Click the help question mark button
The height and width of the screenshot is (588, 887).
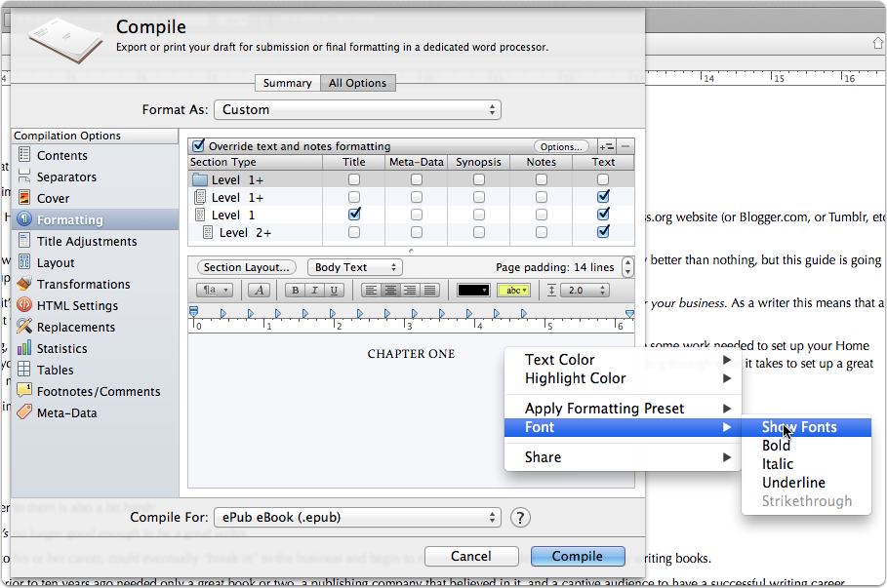click(521, 518)
